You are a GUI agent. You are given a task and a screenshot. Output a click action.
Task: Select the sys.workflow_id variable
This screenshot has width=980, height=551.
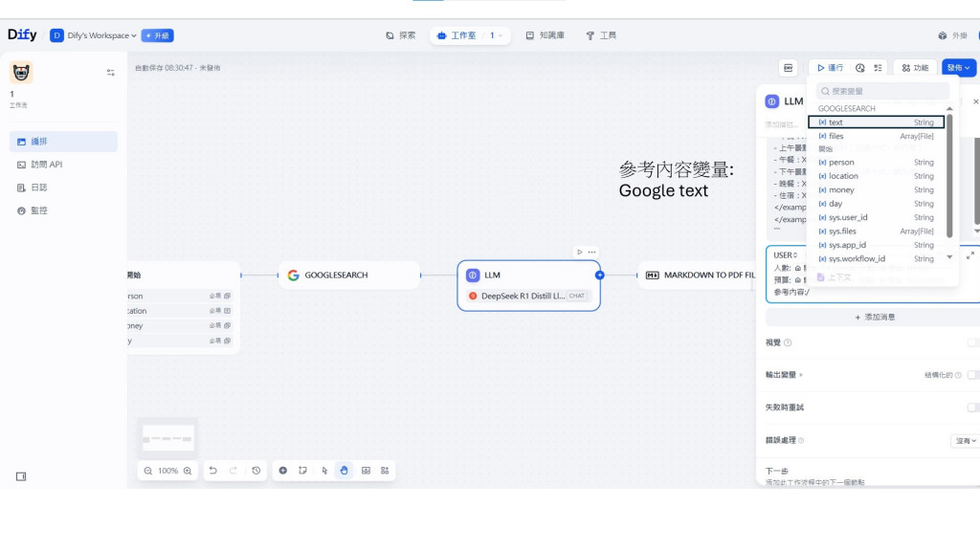877,258
